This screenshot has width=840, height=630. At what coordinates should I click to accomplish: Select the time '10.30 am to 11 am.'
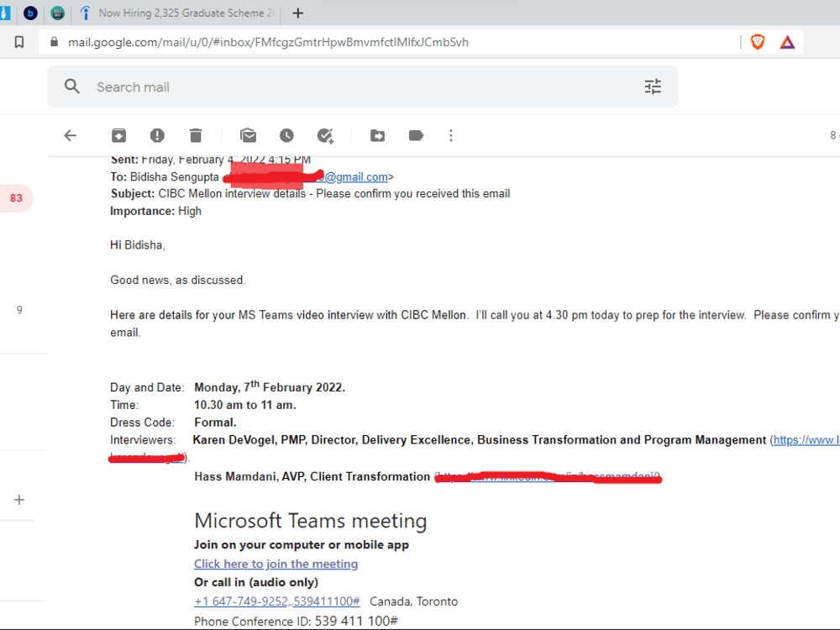pyautogui.click(x=244, y=405)
